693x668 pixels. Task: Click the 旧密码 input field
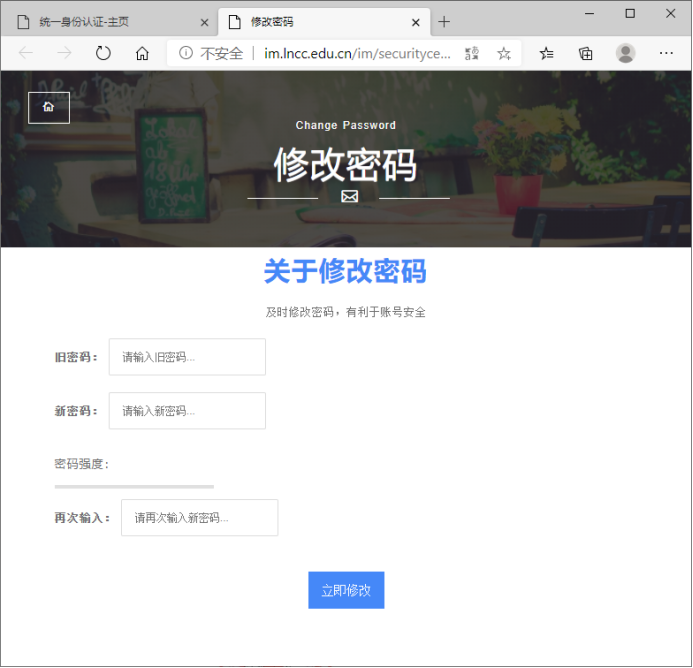click(x=187, y=357)
